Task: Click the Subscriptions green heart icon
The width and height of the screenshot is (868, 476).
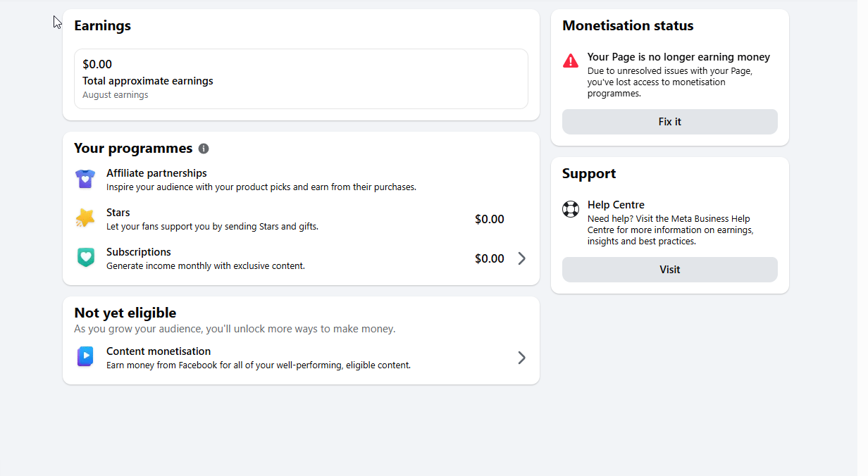Action: 85,258
